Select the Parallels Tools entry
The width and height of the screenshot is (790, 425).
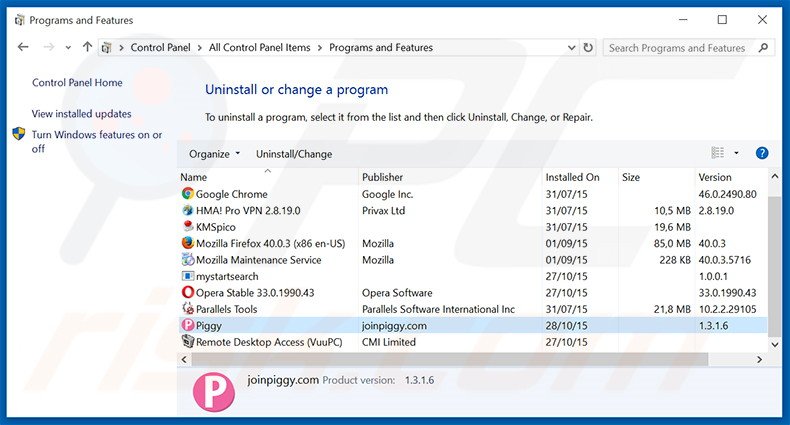[227, 309]
